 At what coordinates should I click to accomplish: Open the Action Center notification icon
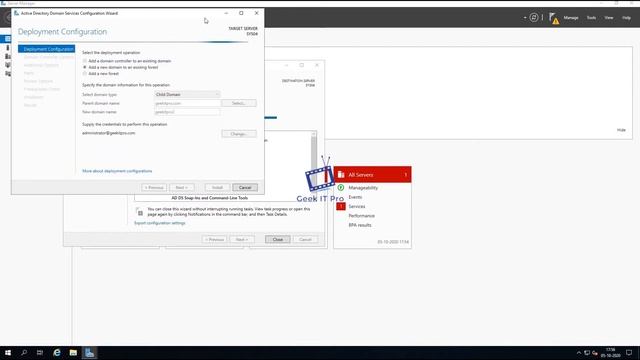point(629,353)
